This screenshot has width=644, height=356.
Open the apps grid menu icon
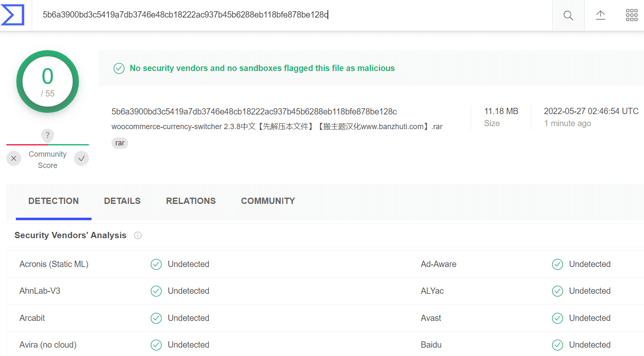coord(631,15)
